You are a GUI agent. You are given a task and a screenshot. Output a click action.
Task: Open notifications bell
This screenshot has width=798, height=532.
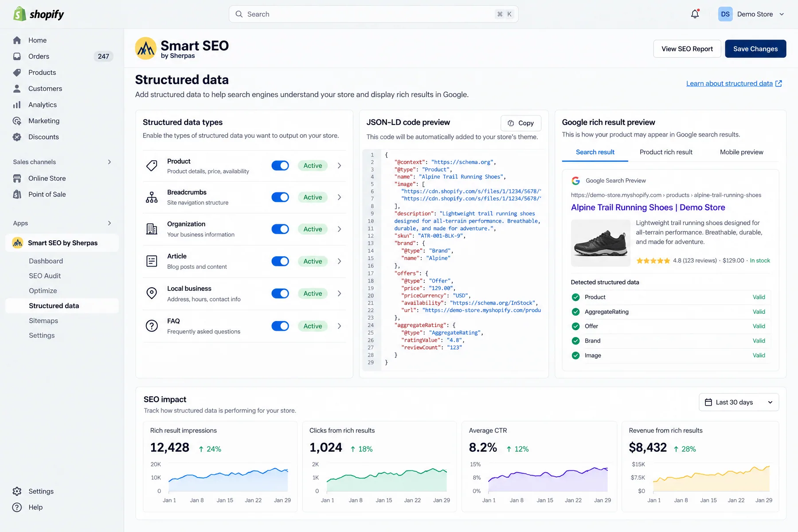695,14
